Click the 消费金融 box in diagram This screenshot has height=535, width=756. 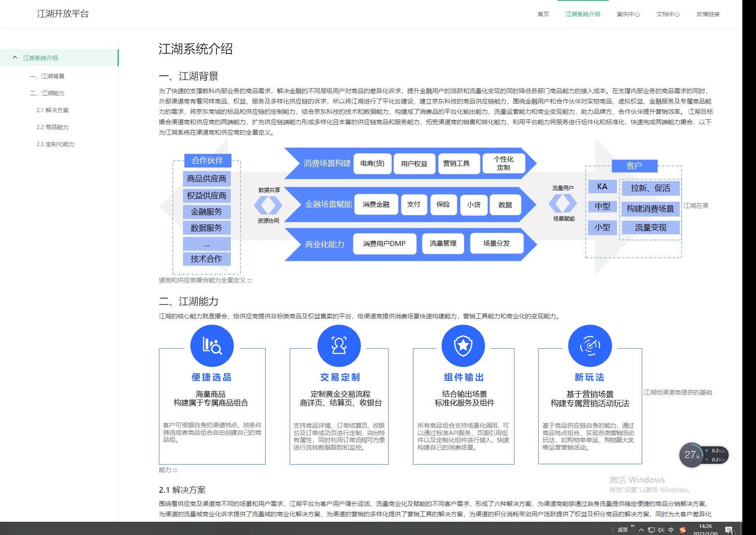tap(376, 205)
